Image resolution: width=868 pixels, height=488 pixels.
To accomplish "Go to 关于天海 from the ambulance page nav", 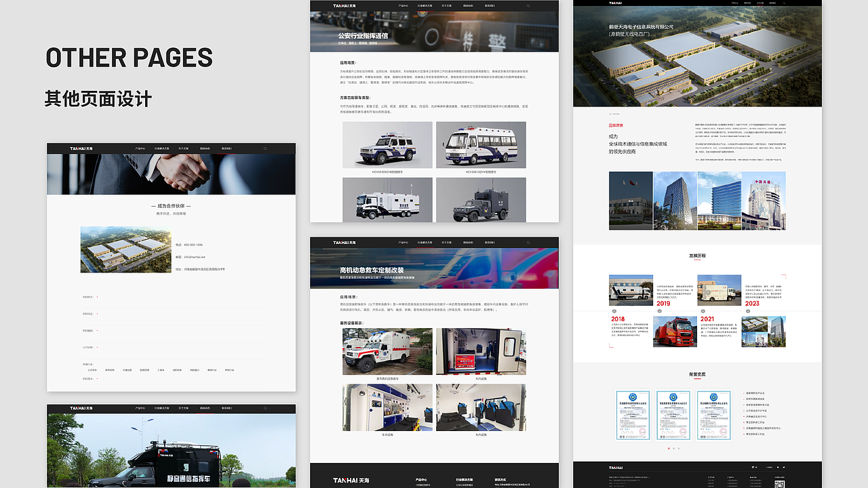I will point(446,242).
